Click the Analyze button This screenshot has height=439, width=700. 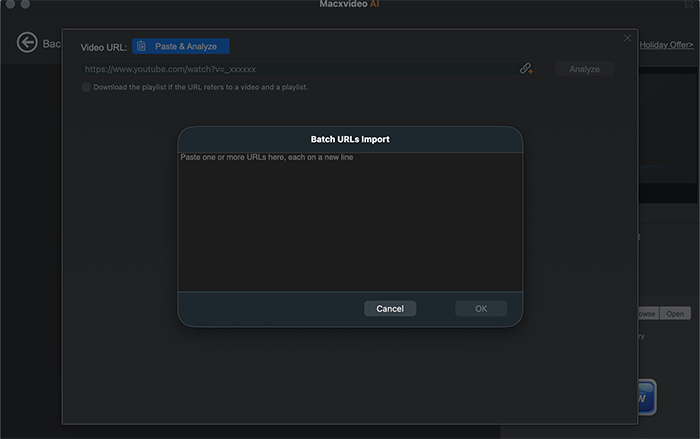(x=584, y=69)
